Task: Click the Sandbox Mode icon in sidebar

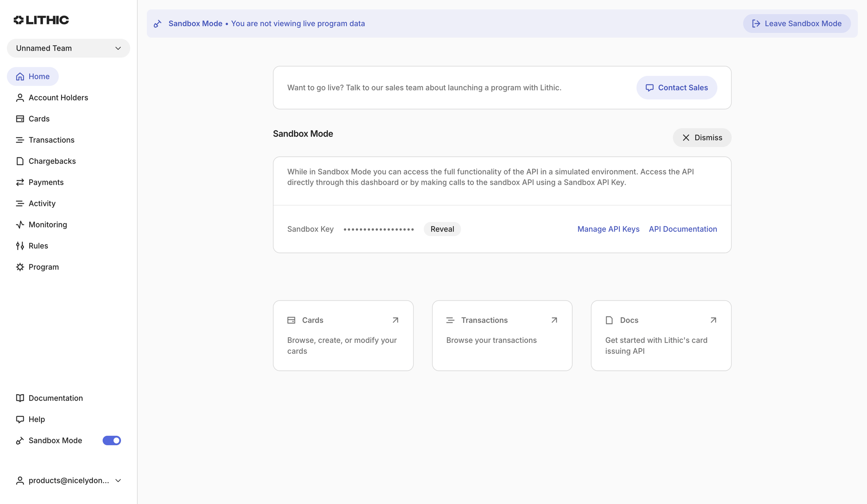Action: 20,440
